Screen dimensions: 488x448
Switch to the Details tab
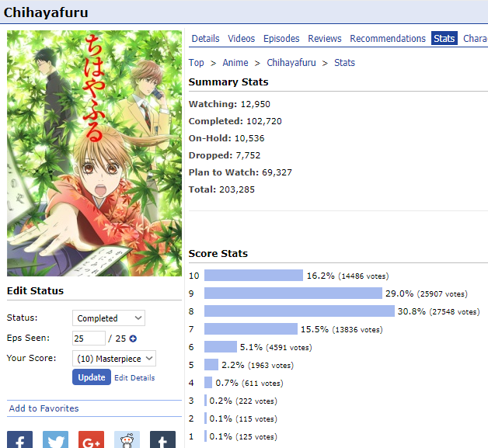205,39
